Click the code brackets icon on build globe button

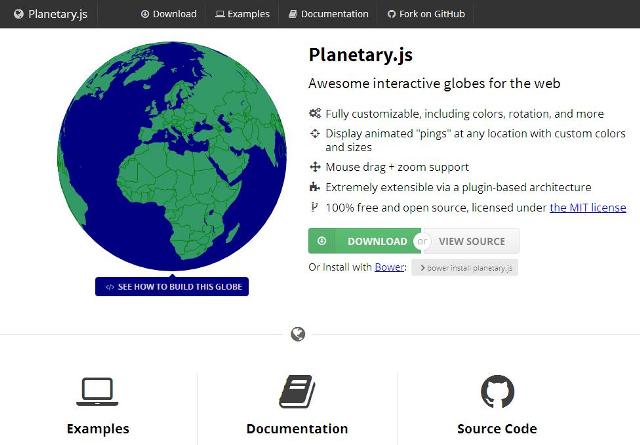[x=109, y=287]
